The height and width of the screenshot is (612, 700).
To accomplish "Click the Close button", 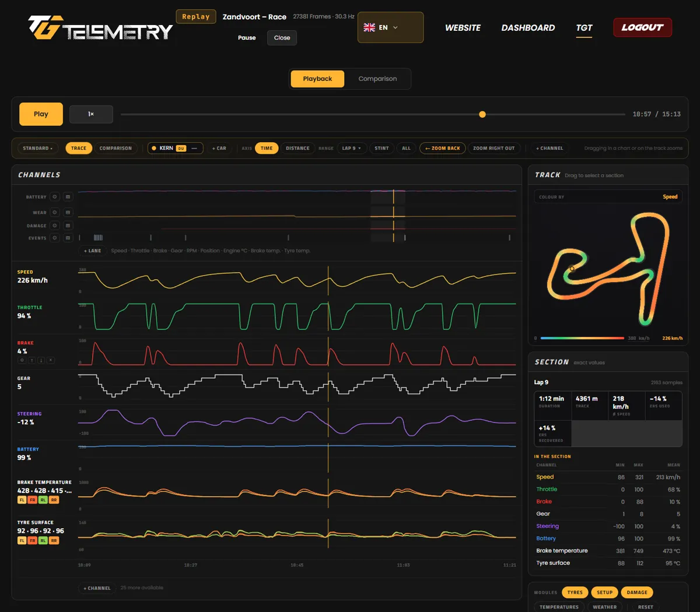I will point(282,38).
